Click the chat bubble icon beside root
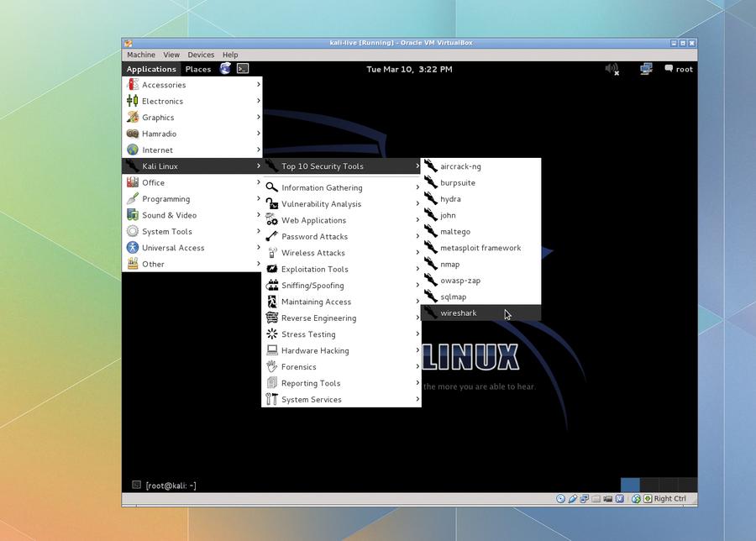This screenshot has width=756, height=541. 669,69
